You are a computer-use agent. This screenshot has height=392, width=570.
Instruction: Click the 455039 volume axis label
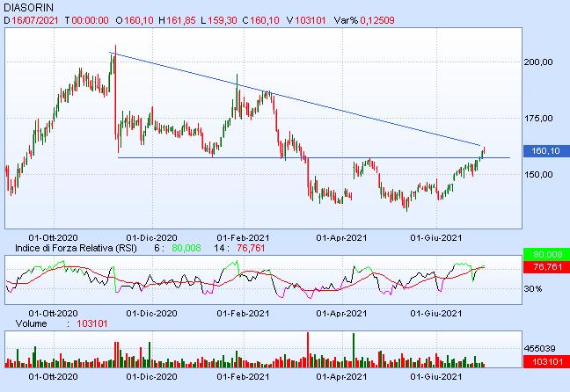pos(539,349)
